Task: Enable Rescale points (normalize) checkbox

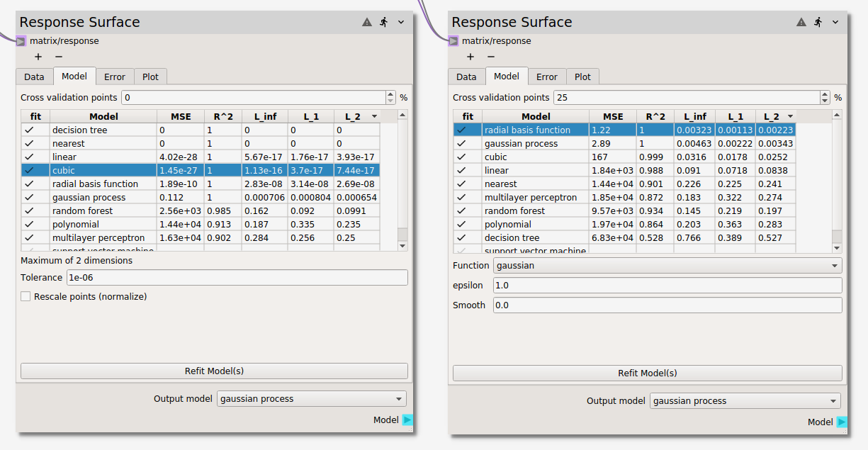Action: [x=26, y=297]
